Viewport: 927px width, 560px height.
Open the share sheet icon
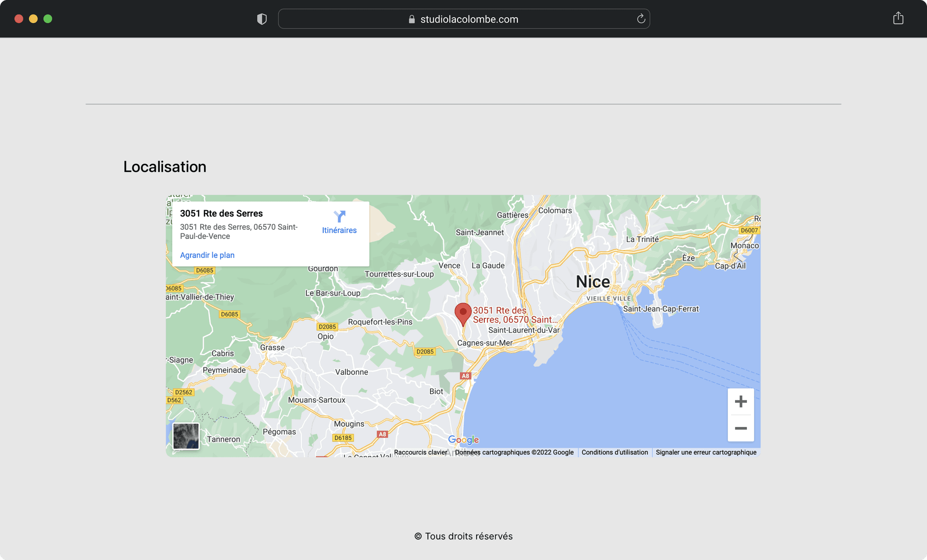click(x=898, y=18)
